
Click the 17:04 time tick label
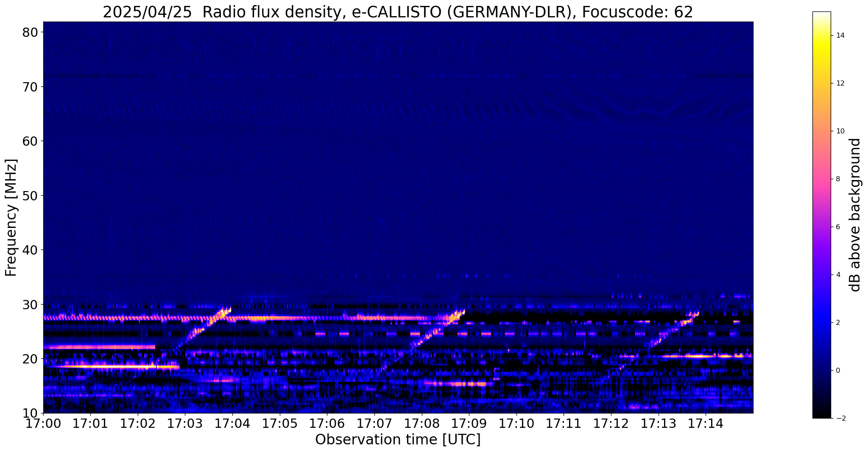[232, 423]
